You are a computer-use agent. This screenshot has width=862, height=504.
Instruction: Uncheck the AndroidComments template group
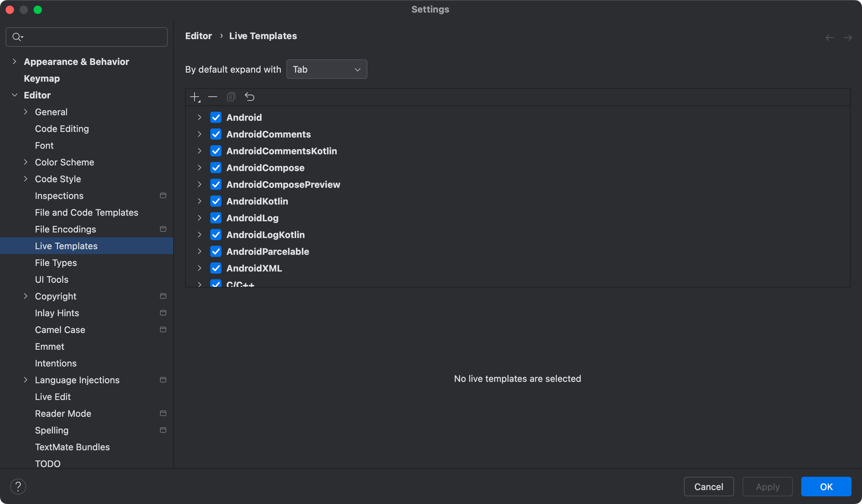click(x=216, y=134)
